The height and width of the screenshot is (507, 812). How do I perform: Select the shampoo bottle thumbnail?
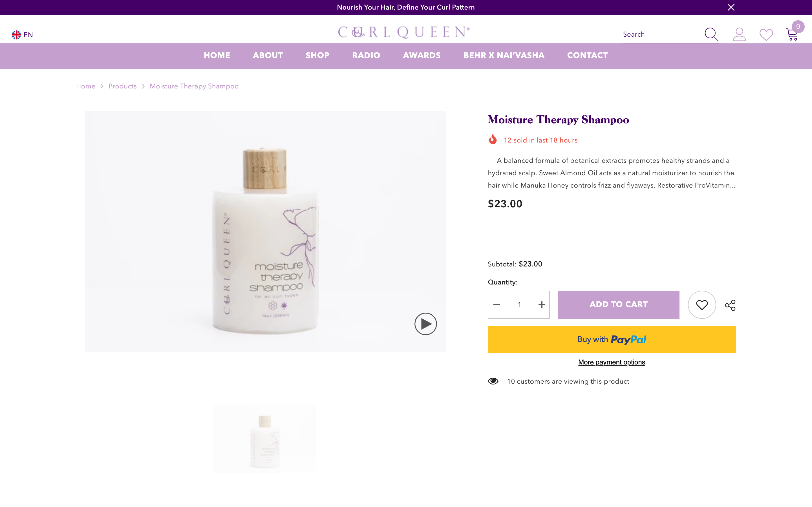(265, 439)
